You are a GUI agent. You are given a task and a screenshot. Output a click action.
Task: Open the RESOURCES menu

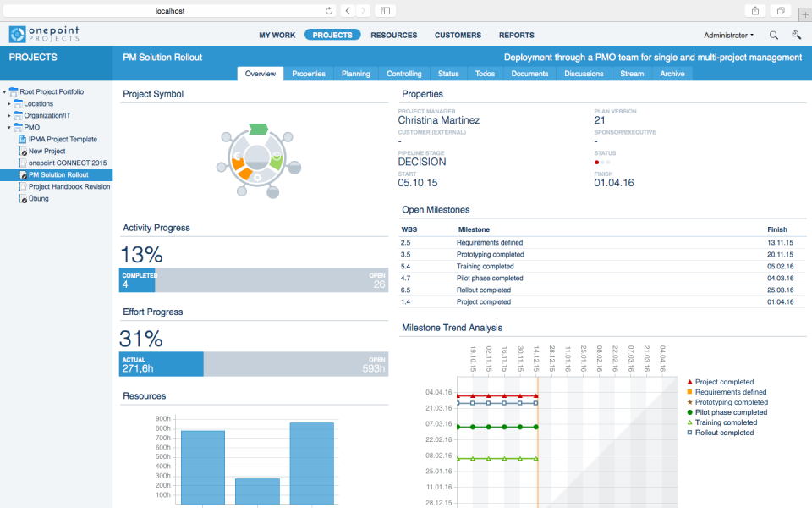click(393, 36)
